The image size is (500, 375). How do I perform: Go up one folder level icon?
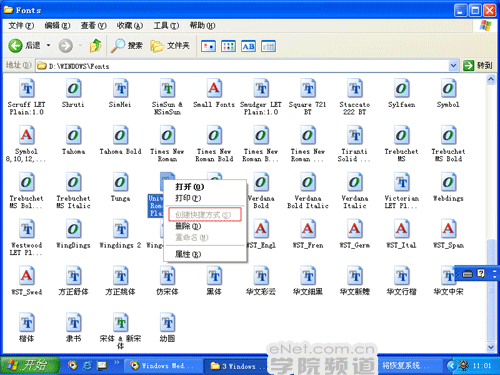[x=96, y=46]
